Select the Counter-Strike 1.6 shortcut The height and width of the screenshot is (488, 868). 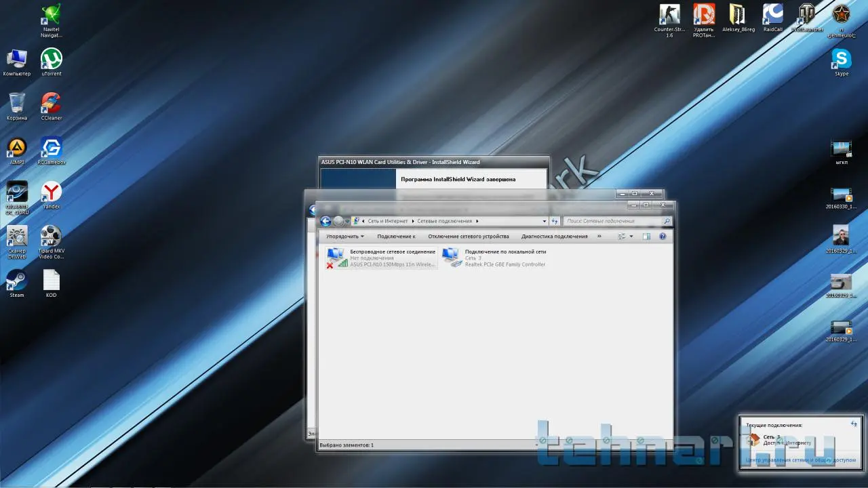(x=669, y=21)
